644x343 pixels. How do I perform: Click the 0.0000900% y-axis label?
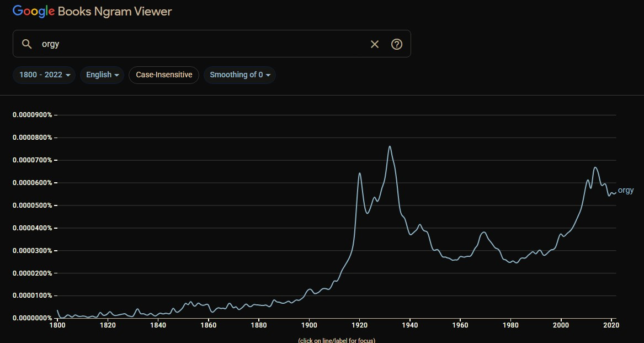click(33, 115)
